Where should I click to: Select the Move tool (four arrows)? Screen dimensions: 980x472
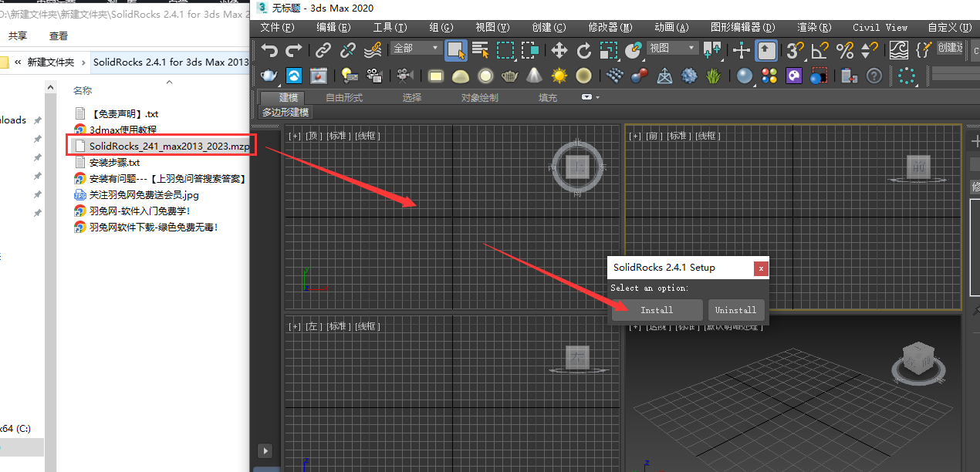pos(559,51)
